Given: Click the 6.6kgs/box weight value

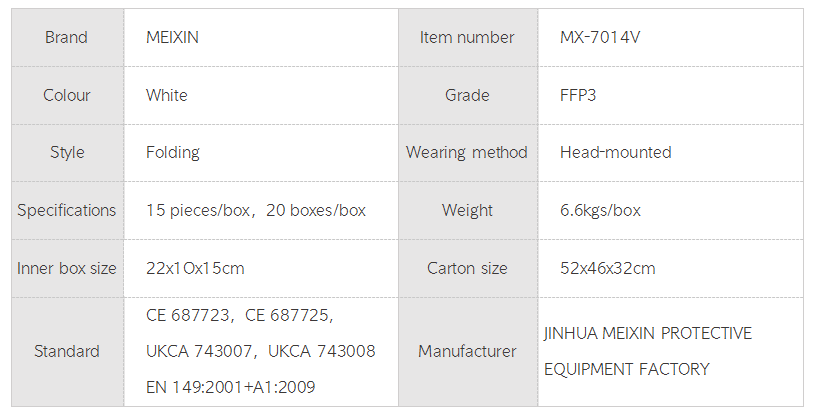Looking at the screenshot, I should coord(601,211).
